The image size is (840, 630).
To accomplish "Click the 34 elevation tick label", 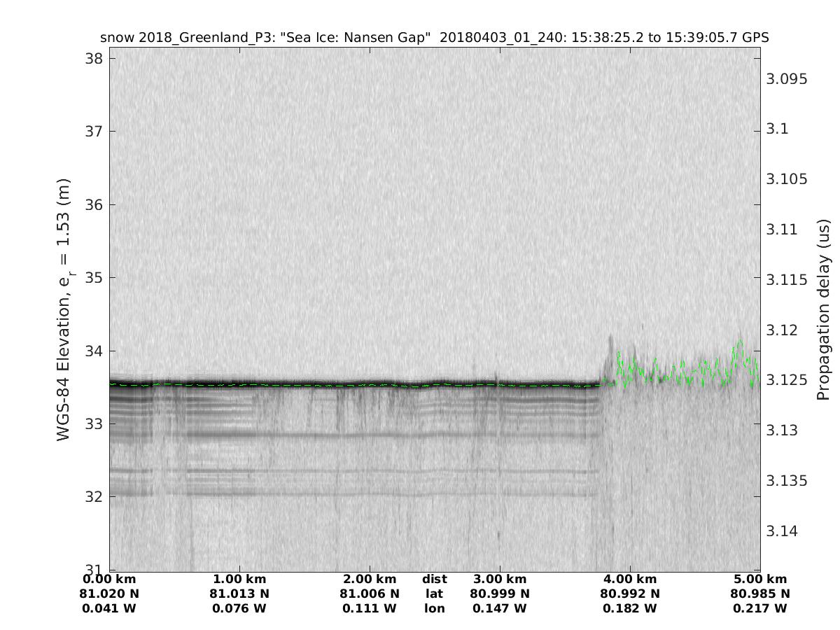I will coord(92,351).
